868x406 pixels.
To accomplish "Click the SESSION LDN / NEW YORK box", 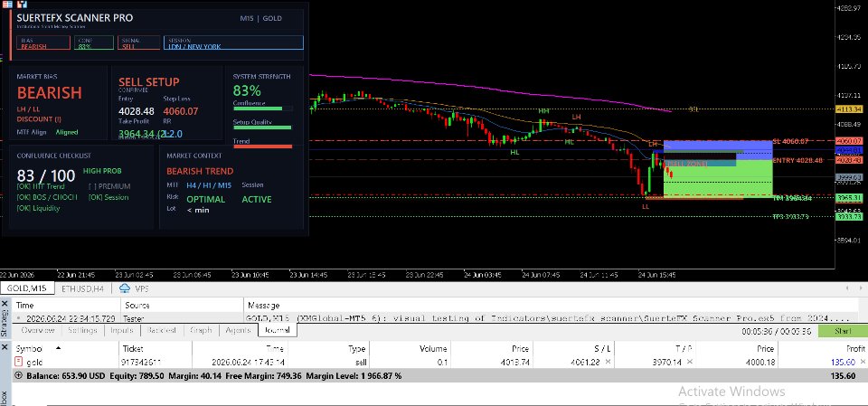I will point(233,43).
